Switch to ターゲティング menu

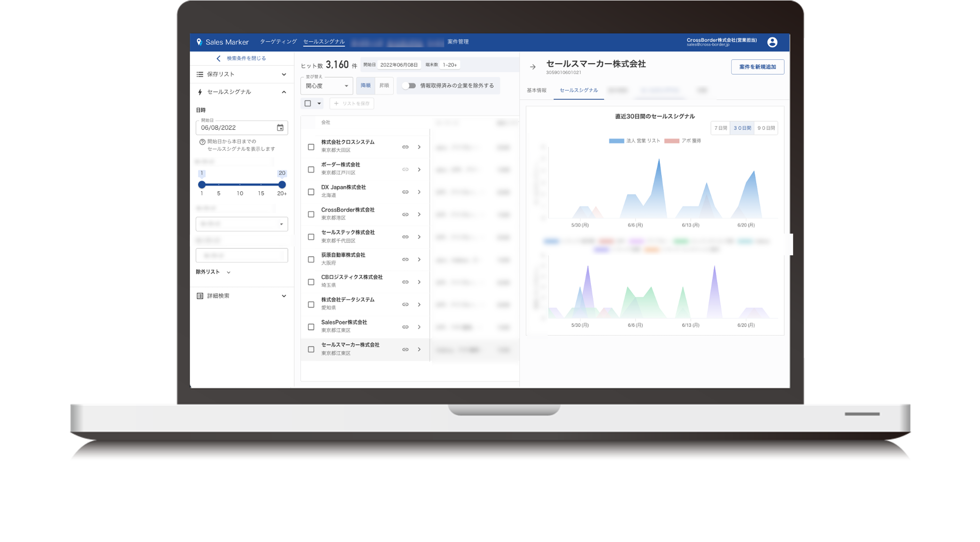278,42
